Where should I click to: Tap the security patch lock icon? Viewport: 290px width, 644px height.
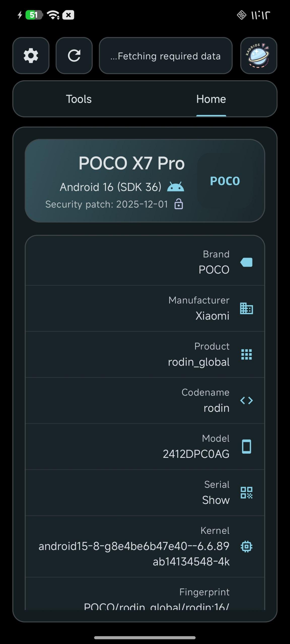pyautogui.click(x=179, y=204)
